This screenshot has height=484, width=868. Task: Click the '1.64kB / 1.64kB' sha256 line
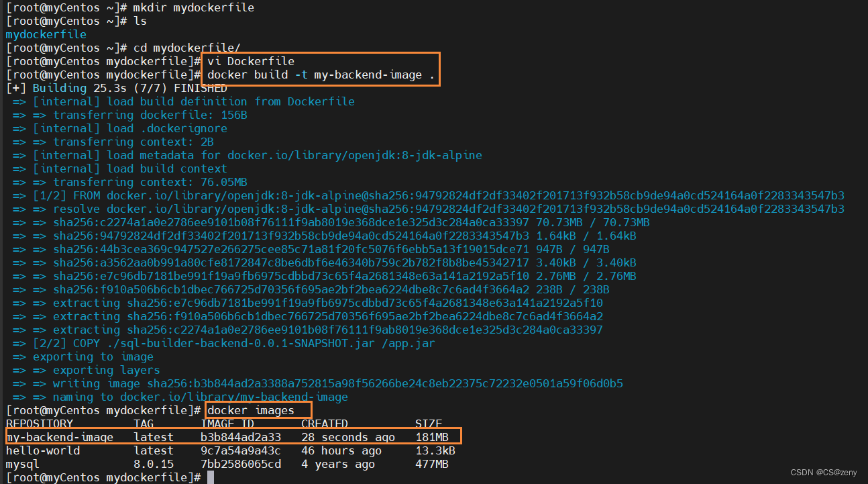tap(324, 236)
